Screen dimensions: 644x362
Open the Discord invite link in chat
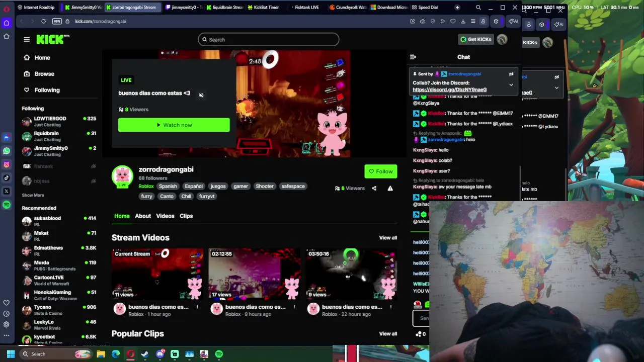coord(450,89)
